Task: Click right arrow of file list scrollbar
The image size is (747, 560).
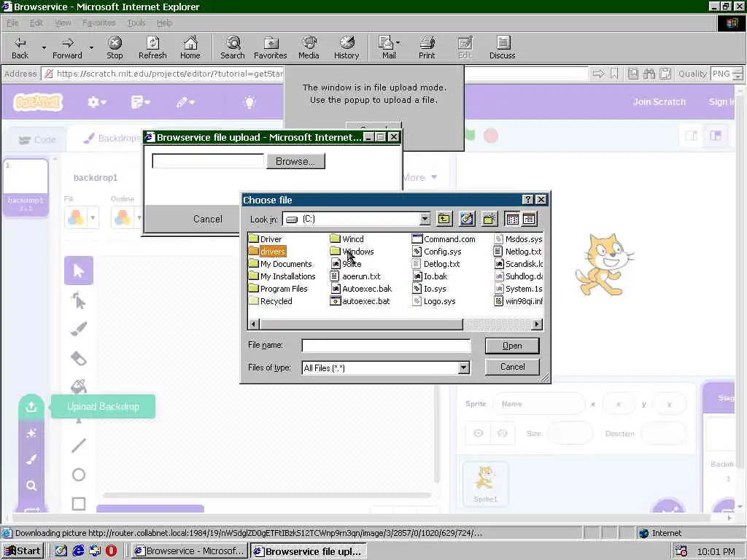Action: pos(537,324)
